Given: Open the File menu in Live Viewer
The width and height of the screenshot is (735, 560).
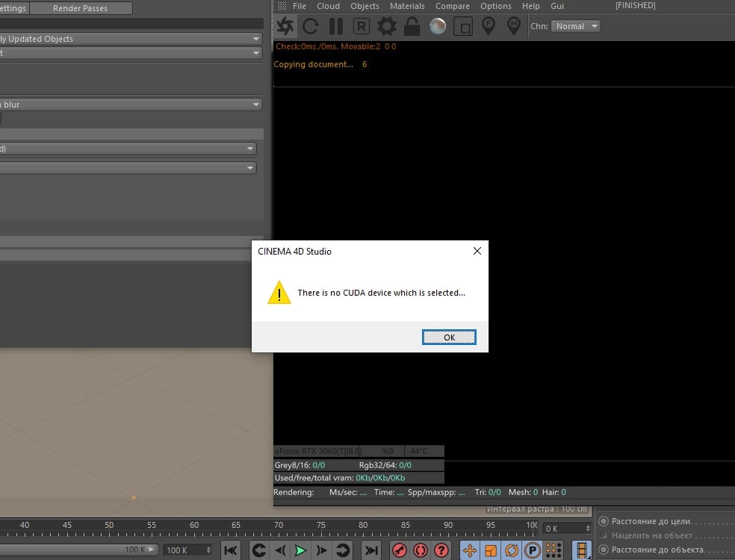Looking at the screenshot, I should pyautogui.click(x=299, y=6).
